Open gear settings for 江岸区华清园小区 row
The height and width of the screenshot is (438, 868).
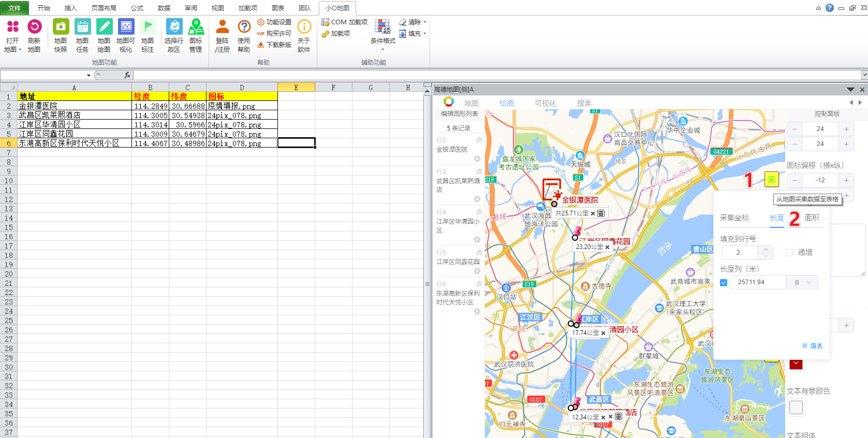(x=477, y=240)
